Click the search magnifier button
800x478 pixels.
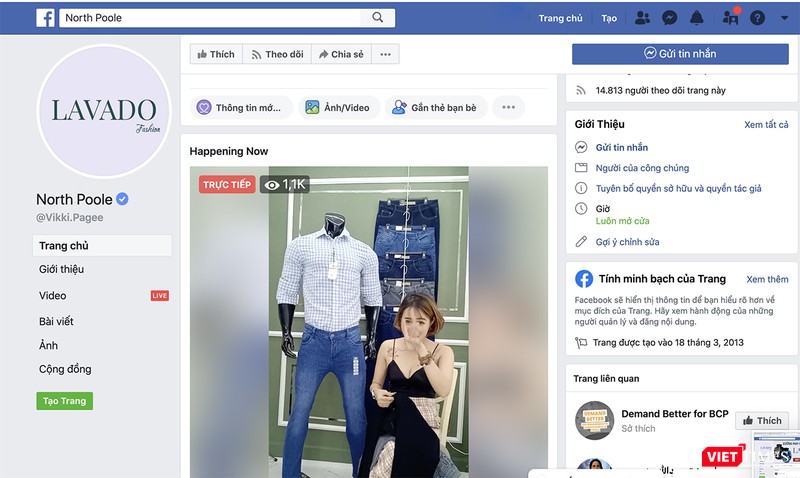[x=378, y=17]
